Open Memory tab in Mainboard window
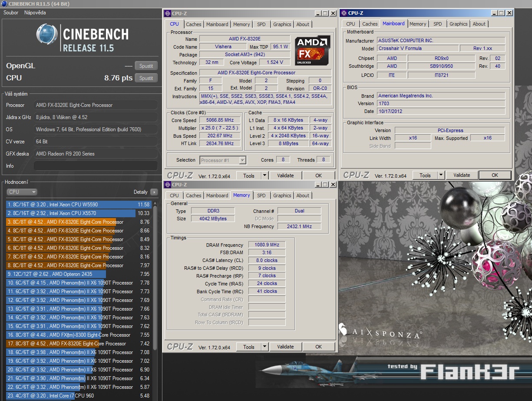The width and height of the screenshot is (532, 401). (418, 24)
